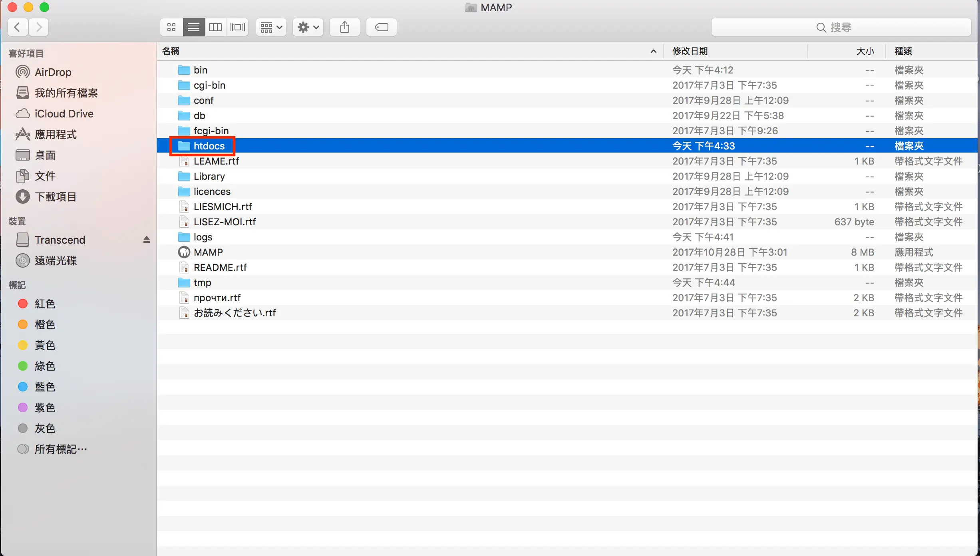Sort by the 種類 kind column header

tap(932, 51)
